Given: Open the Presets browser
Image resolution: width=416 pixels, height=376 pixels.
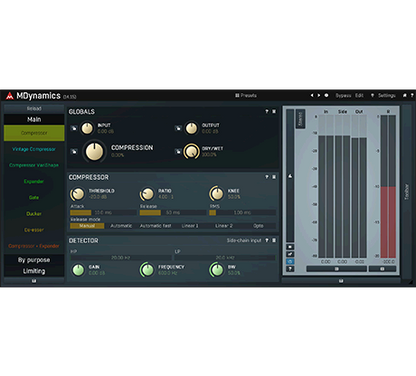Looking at the screenshot, I should (246, 96).
